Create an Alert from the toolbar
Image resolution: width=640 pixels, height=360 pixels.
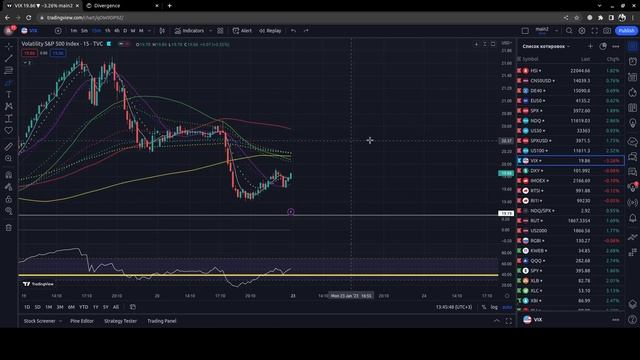point(242,31)
